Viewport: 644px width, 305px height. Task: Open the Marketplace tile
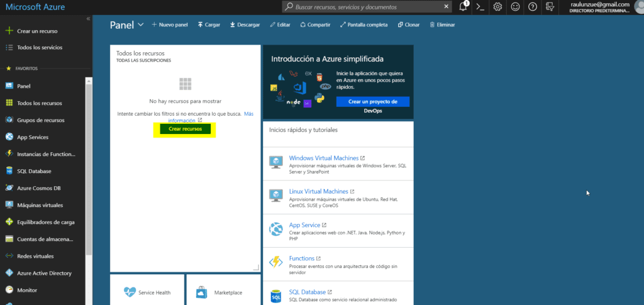(x=223, y=290)
